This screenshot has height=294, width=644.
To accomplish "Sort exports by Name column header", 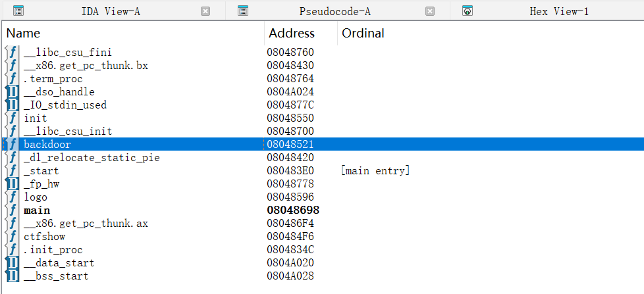I will click(x=24, y=33).
